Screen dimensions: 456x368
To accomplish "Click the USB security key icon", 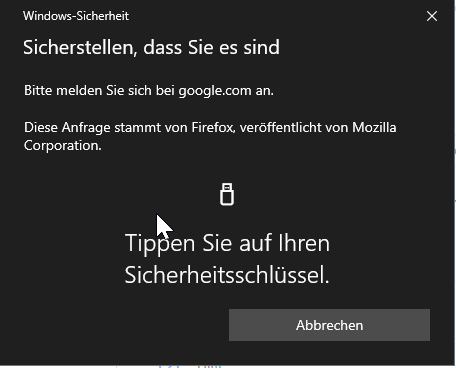I will point(227,194).
